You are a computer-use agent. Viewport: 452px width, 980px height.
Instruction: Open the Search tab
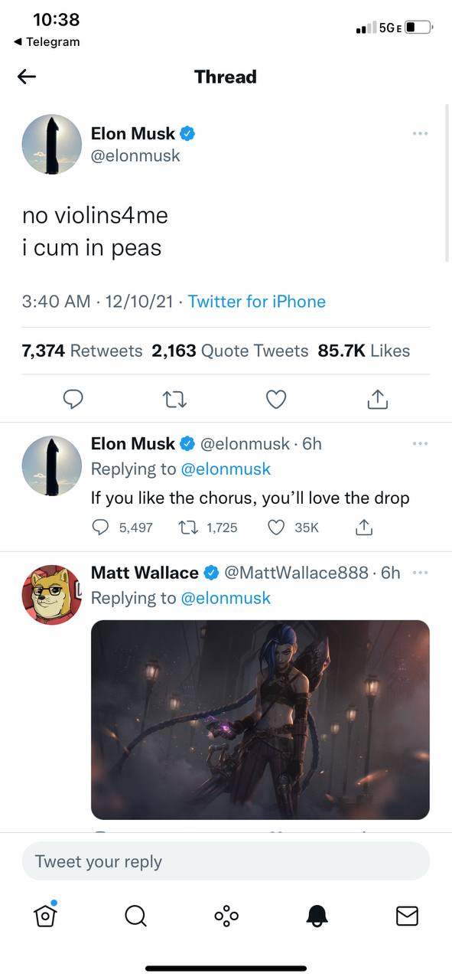(135, 916)
